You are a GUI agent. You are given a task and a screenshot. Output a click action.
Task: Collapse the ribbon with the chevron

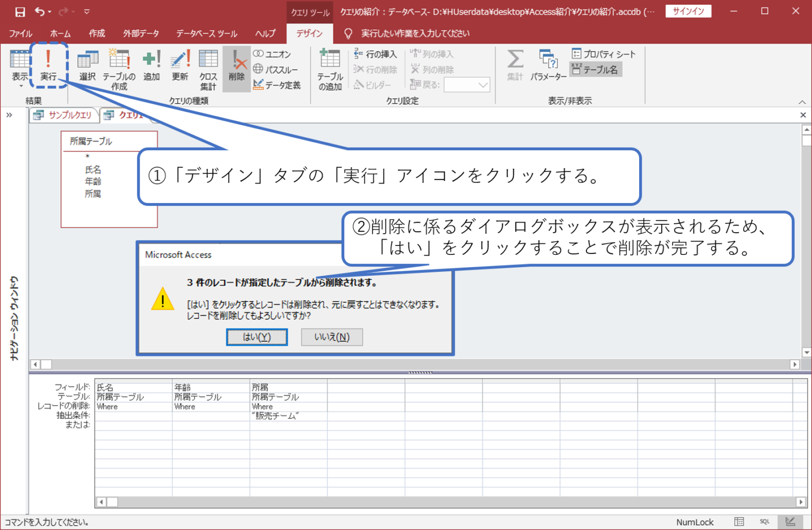(802, 102)
